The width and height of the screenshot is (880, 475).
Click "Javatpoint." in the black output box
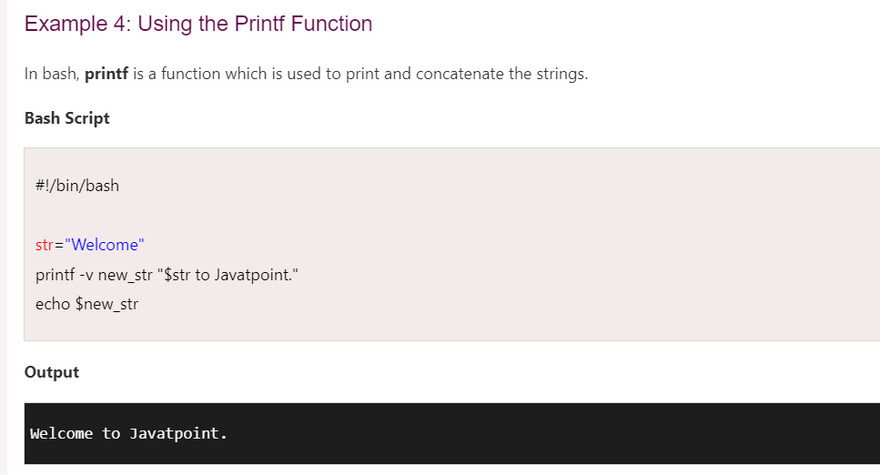click(x=179, y=433)
